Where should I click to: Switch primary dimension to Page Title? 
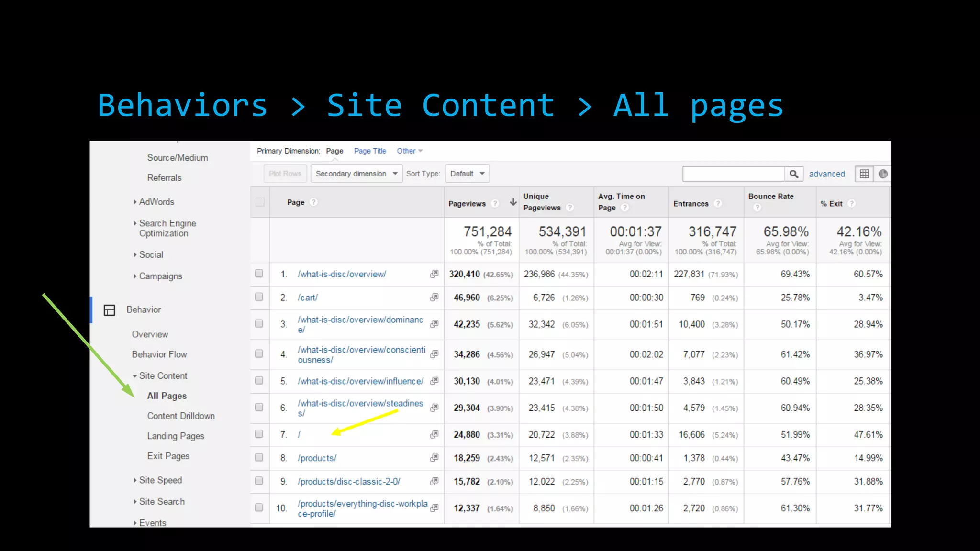[370, 151]
